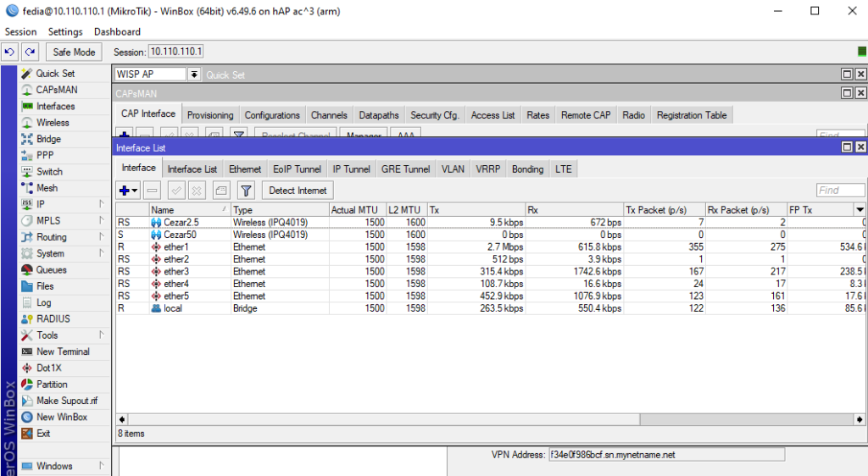Click the comment button in Interface List
Image resolution: width=868 pixels, height=476 pixels.
[x=221, y=191]
